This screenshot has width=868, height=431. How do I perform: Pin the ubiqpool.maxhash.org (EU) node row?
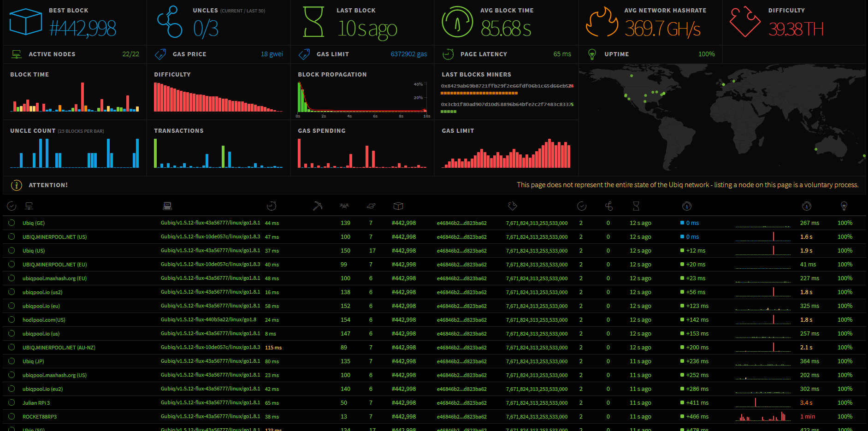(x=12, y=278)
